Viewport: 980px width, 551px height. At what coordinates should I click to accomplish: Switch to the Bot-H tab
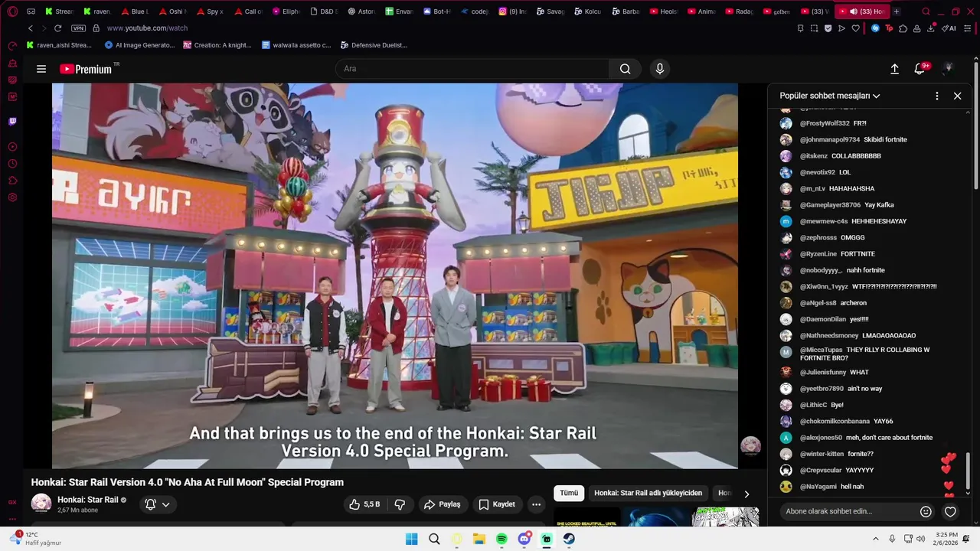437,11
